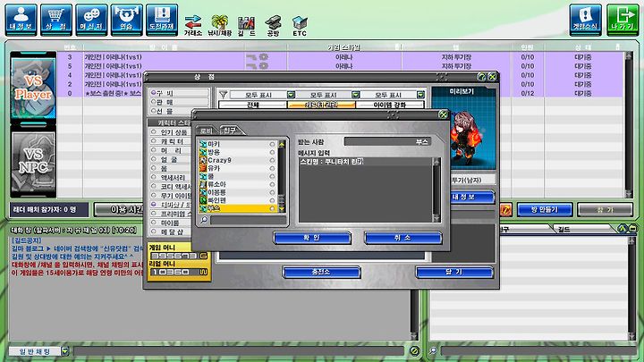Select the highlighted middle shop tab
Image resolution: width=644 pixels, height=362 pixels.
pyautogui.click(x=322, y=105)
